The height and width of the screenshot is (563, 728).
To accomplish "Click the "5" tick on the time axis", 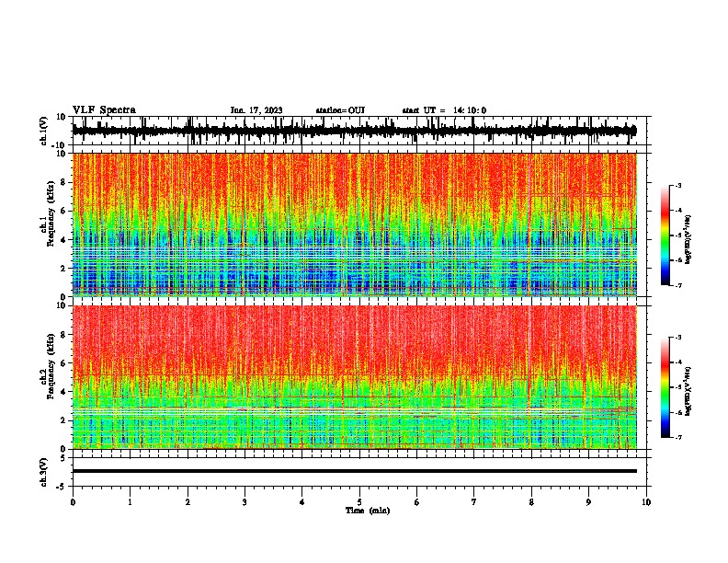I will tap(359, 502).
